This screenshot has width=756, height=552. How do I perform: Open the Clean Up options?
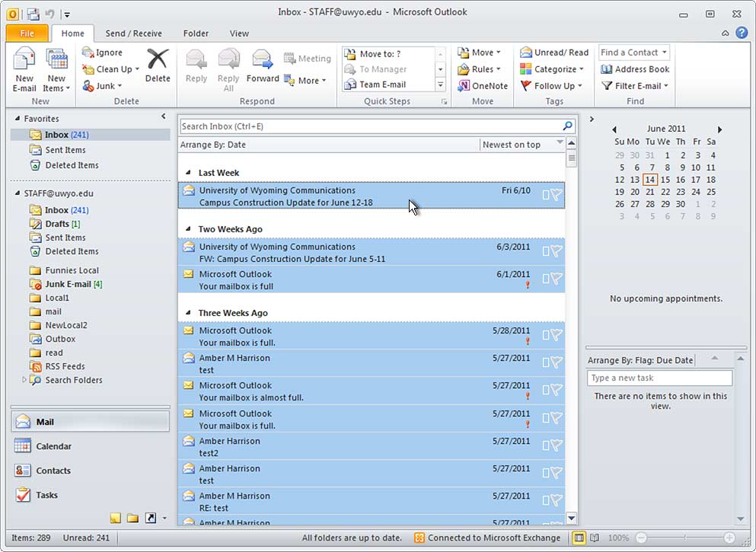[x=110, y=69]
